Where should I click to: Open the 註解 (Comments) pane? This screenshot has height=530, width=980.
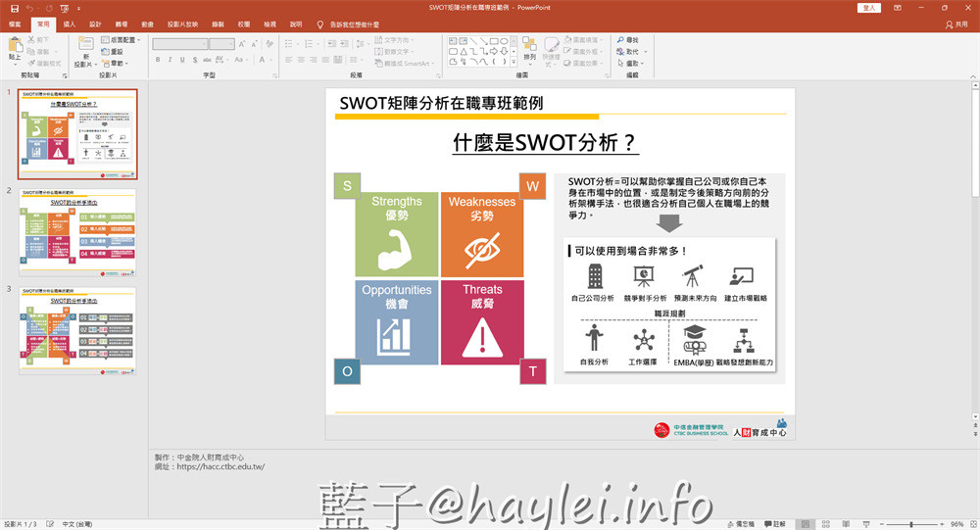pos(774,524)
